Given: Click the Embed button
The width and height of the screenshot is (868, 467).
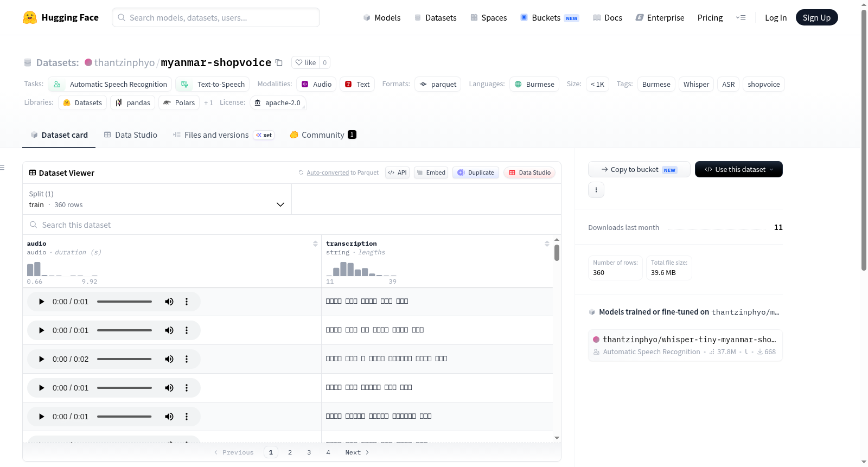Looking at the screenshot, I should (x=431, y=172).
